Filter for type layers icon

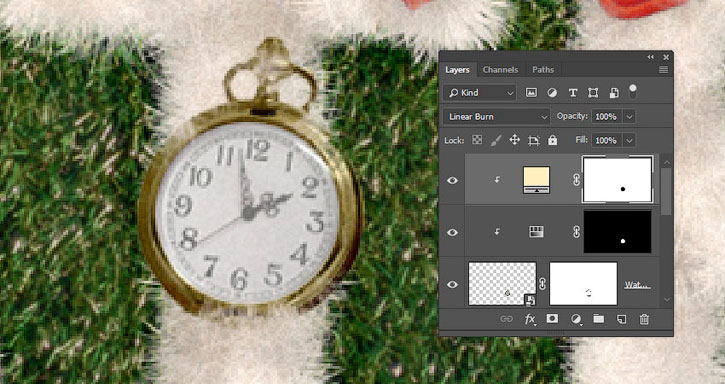pyautogui.click(x=573, y=93)
